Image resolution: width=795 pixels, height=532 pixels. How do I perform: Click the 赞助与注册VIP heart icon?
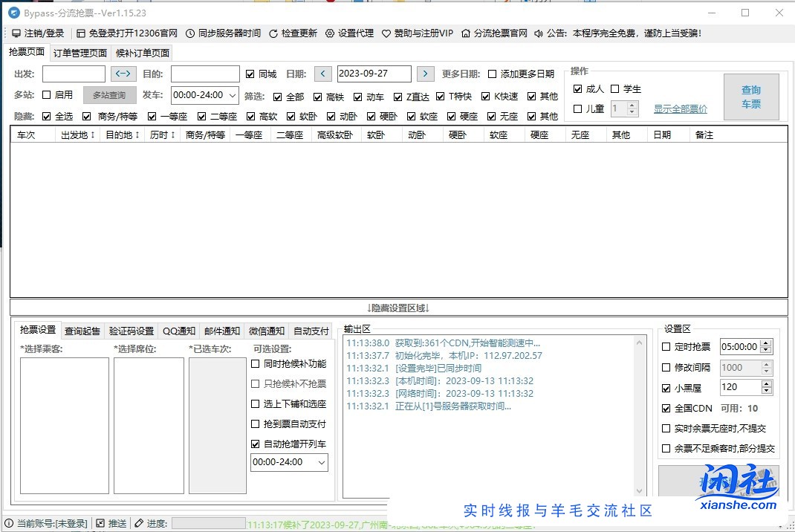(x=387, y=33)
